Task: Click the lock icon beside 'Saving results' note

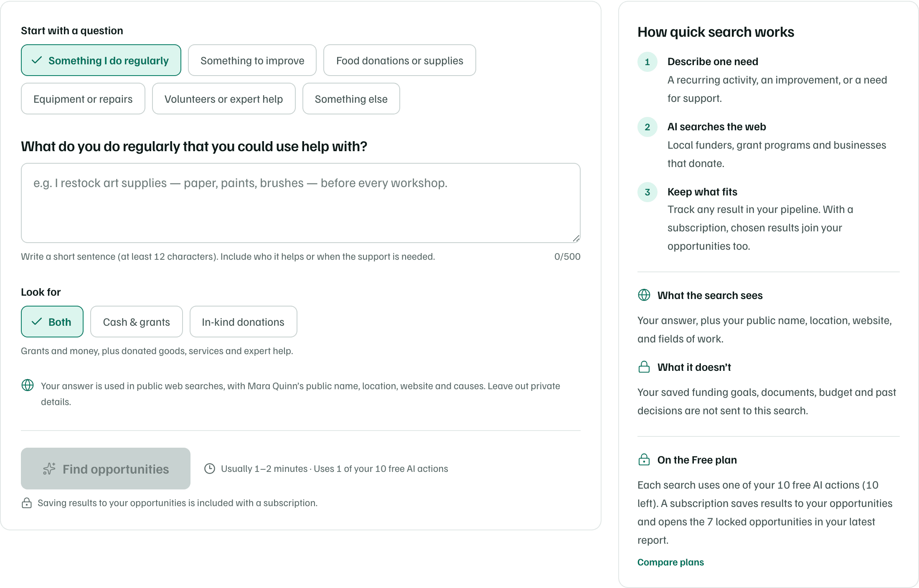Action: [27, 503]
